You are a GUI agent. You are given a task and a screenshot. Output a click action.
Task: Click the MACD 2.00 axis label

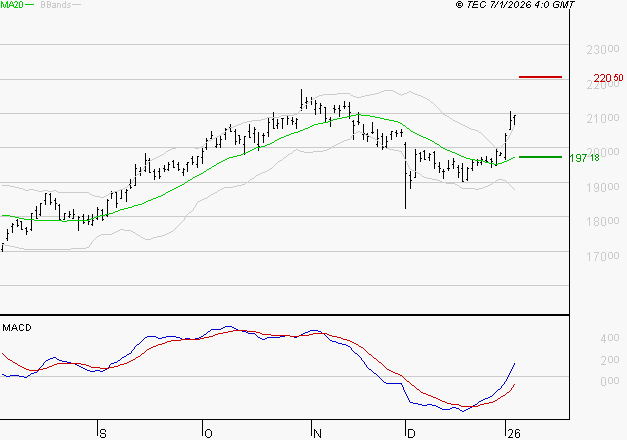pos(610,360)
